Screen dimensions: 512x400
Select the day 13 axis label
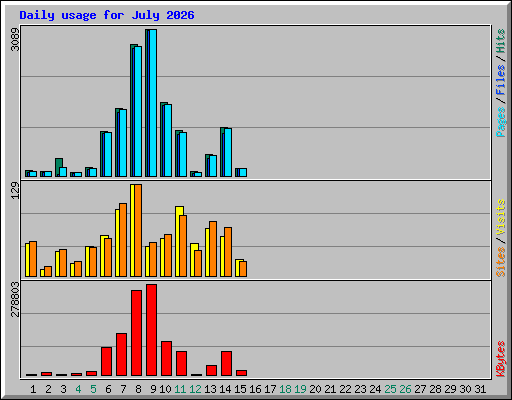click(210, 389)
